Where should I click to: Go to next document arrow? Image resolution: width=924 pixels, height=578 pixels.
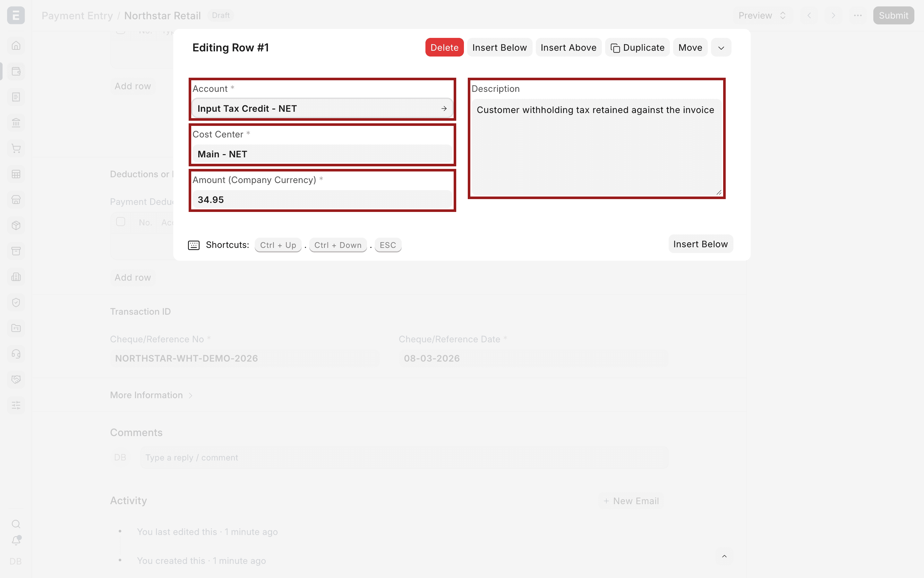click(x=833, y=15)
